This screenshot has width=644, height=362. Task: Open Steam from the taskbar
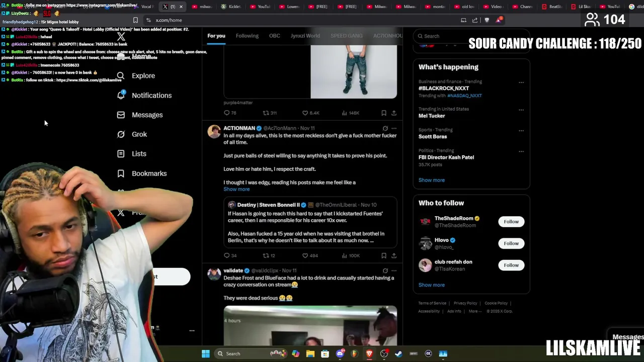[x=398, y=353]
